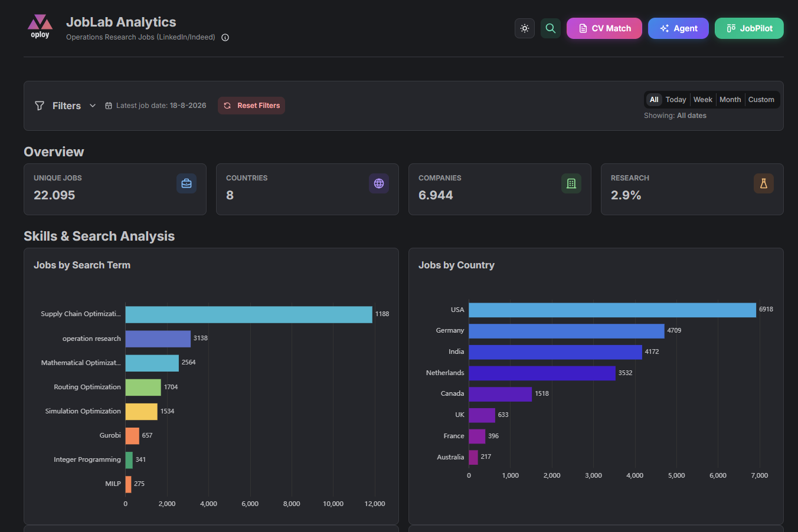
Task: Select the Australia bar
Action: coord(473,457)
